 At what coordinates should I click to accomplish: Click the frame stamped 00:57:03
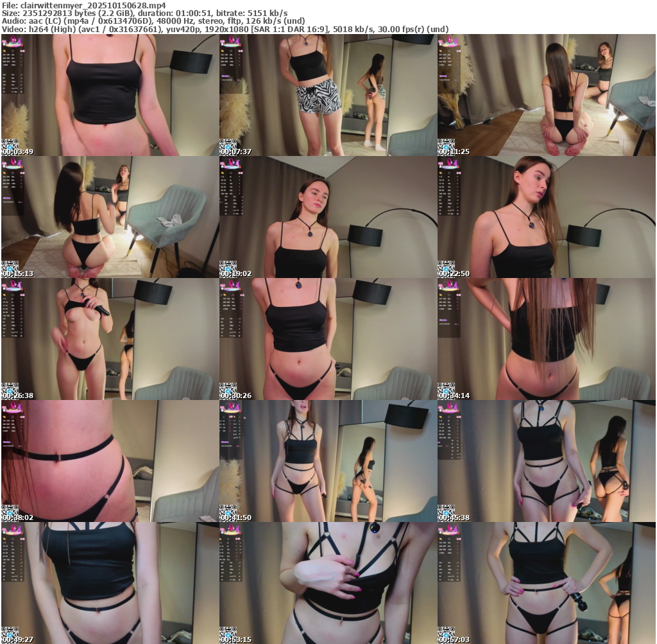coord(547,583)
